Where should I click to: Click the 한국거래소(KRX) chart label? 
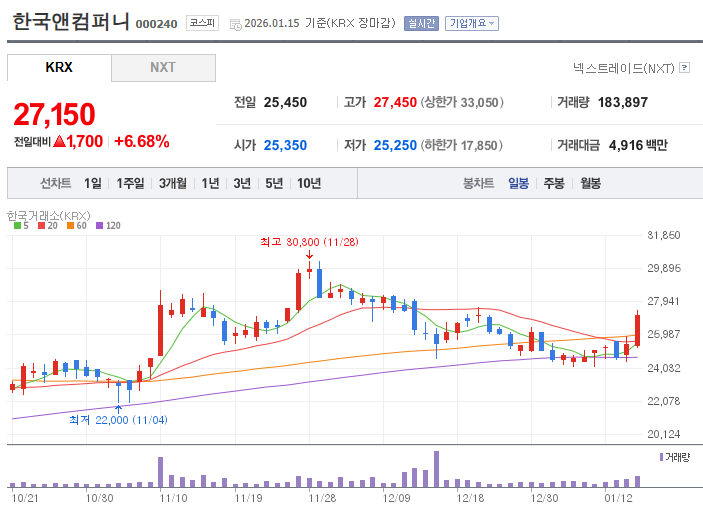(x=48, y=216)
